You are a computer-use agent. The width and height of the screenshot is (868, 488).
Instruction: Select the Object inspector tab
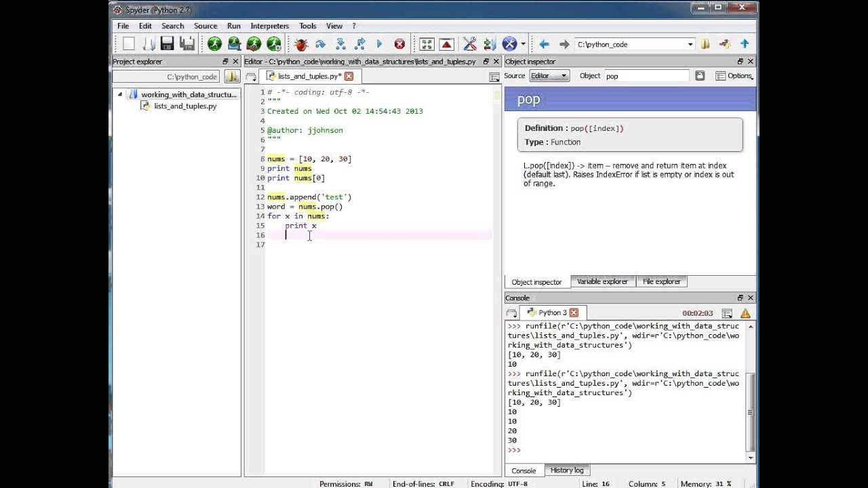pyautogui.click(x=536, y=282)
